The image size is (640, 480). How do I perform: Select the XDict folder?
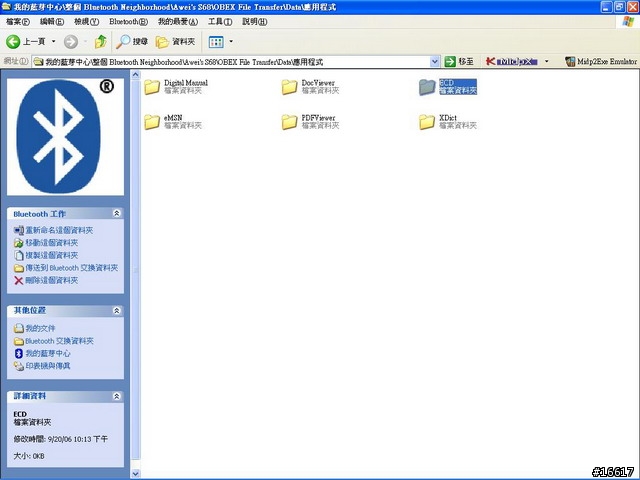[x=448, y=122]
